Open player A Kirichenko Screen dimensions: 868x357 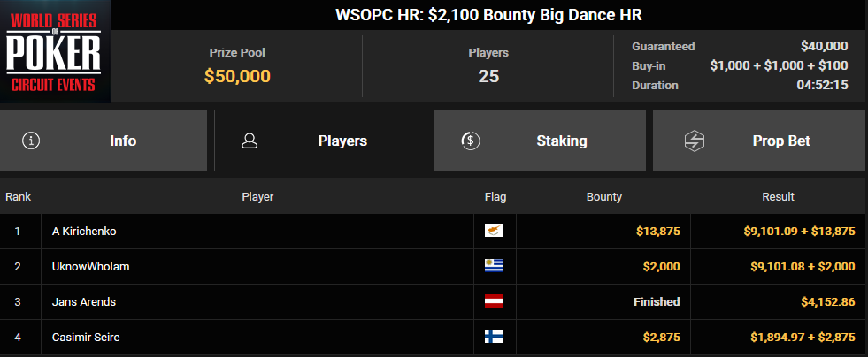[84, 231]
